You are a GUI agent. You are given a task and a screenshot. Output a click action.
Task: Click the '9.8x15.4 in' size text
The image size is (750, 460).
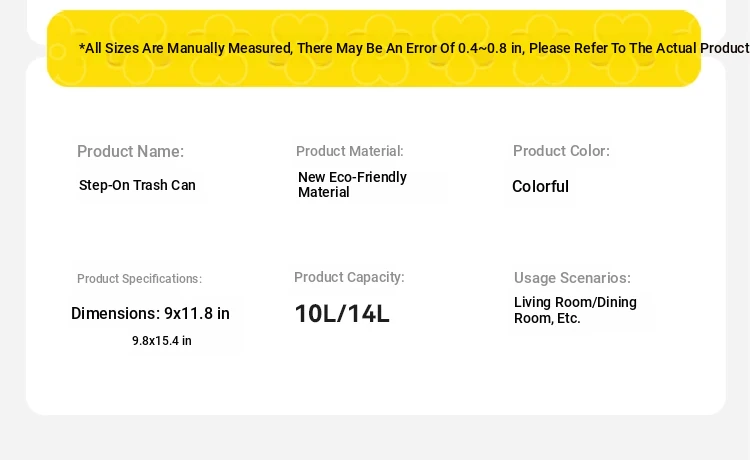click(x=162, y=341)
